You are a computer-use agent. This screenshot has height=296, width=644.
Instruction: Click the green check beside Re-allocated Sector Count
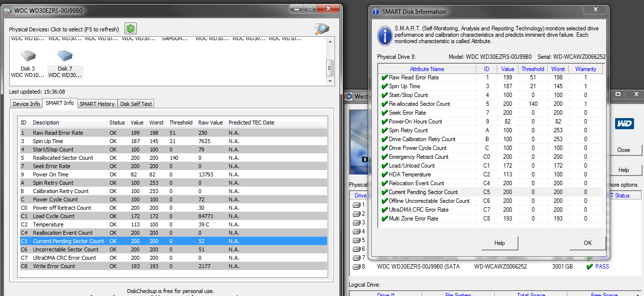(384, 104)
